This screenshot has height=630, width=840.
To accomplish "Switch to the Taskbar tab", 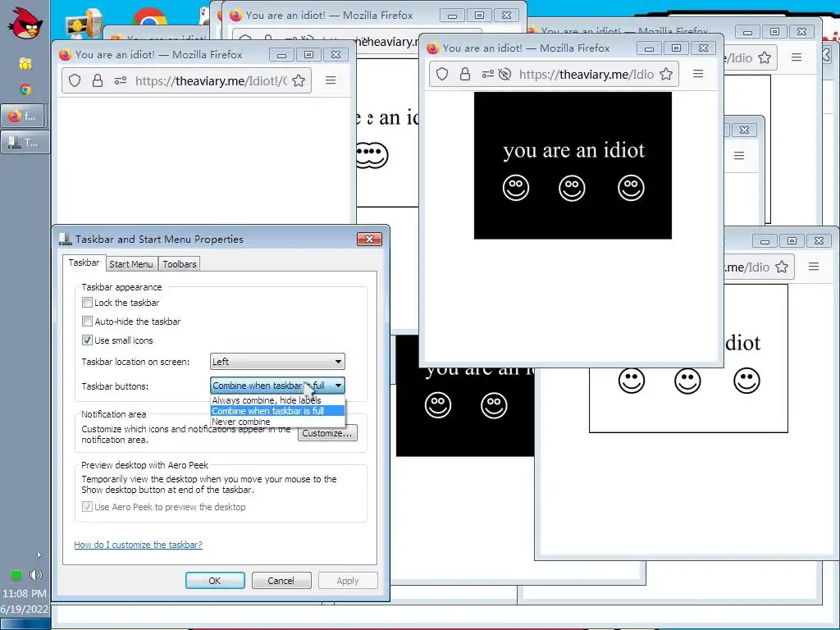I will 84,262.
